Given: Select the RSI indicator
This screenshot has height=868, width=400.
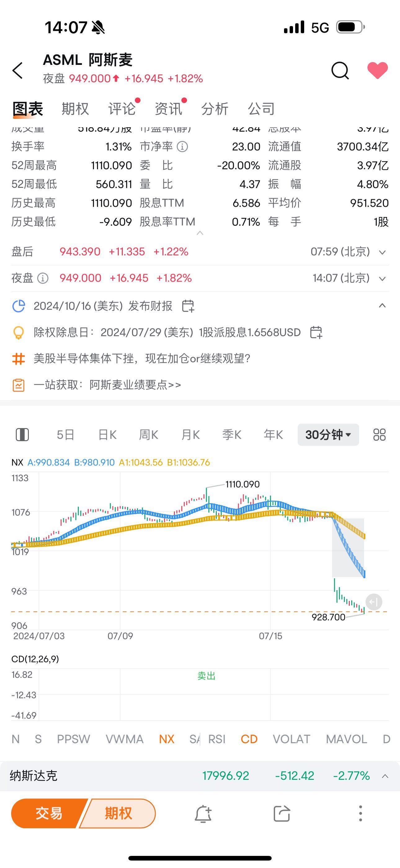Looking at the screenshot, I should (x=217, y=739).
